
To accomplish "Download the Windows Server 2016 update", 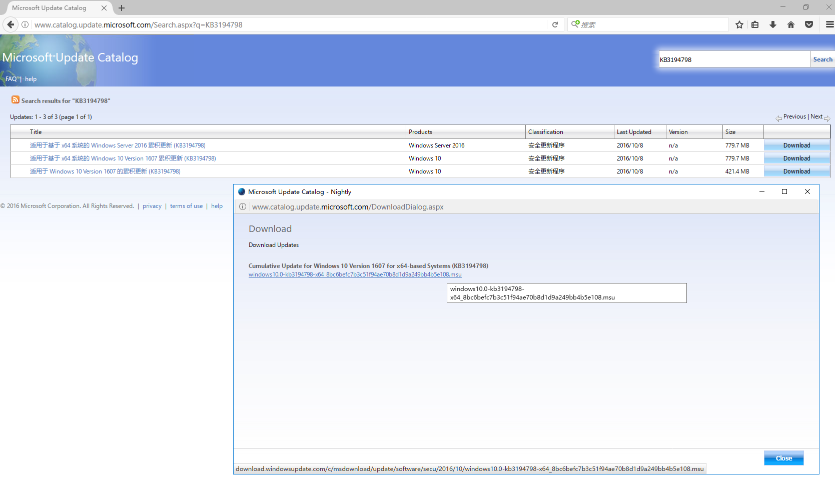I will click(796, 145).
